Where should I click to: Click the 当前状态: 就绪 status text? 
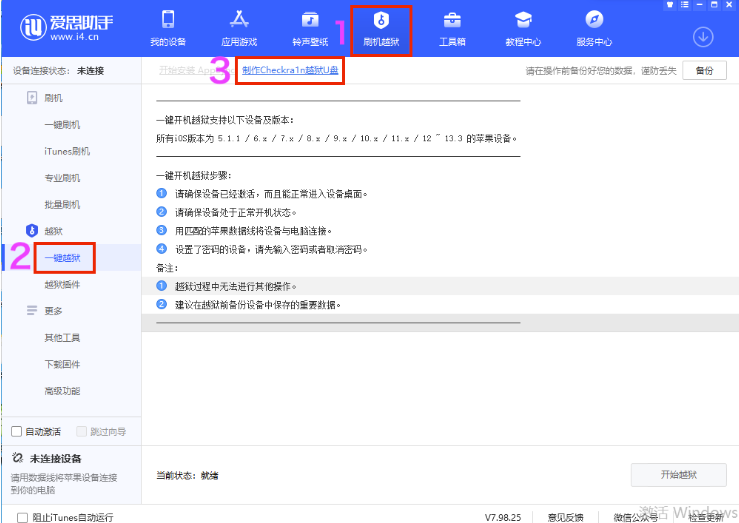[x=187, y=475]
